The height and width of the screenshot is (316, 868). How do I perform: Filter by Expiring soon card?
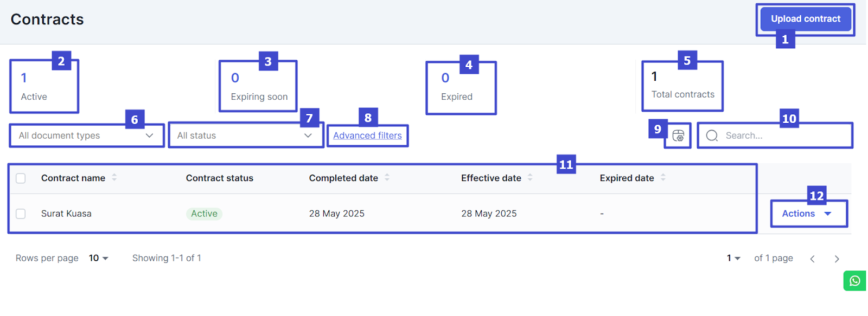[258, 87]
